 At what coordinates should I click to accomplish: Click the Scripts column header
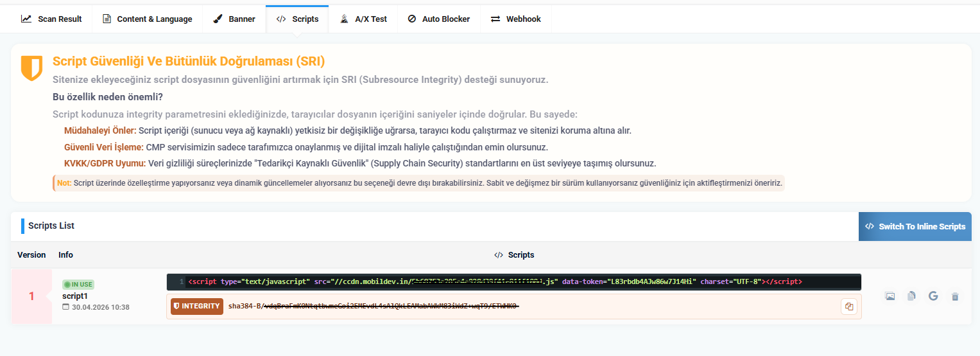(514, 255)
